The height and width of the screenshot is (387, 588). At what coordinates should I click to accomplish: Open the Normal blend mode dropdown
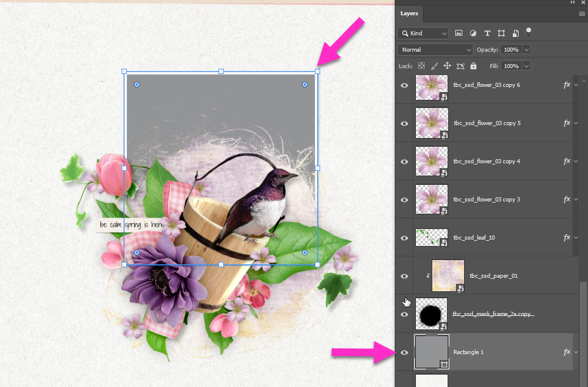coord(435,49)
